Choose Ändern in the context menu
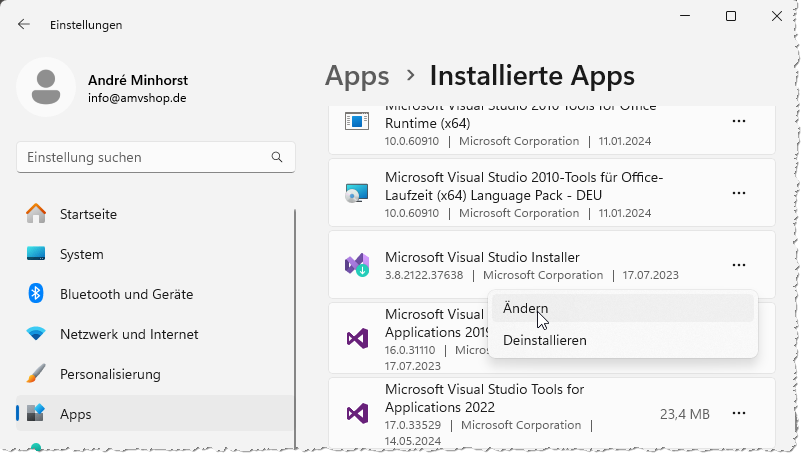 coord(623,308)
